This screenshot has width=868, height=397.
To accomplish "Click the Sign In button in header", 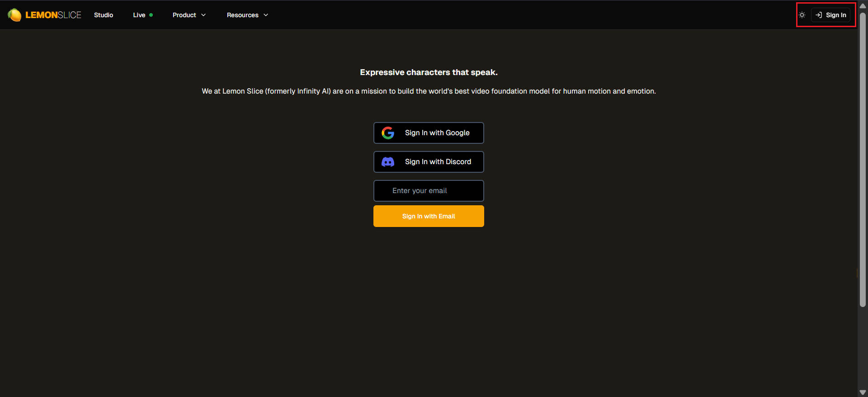I will click(x=831, y=15).
